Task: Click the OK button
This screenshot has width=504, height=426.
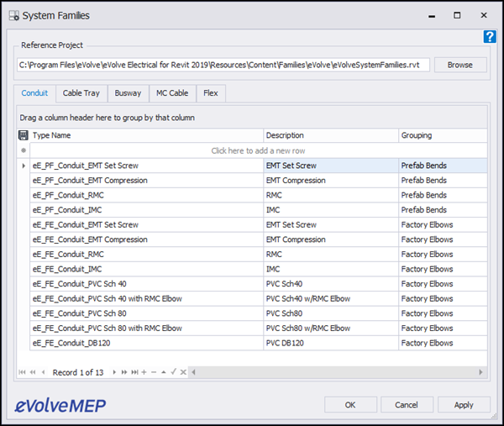Action: [350, 405]
